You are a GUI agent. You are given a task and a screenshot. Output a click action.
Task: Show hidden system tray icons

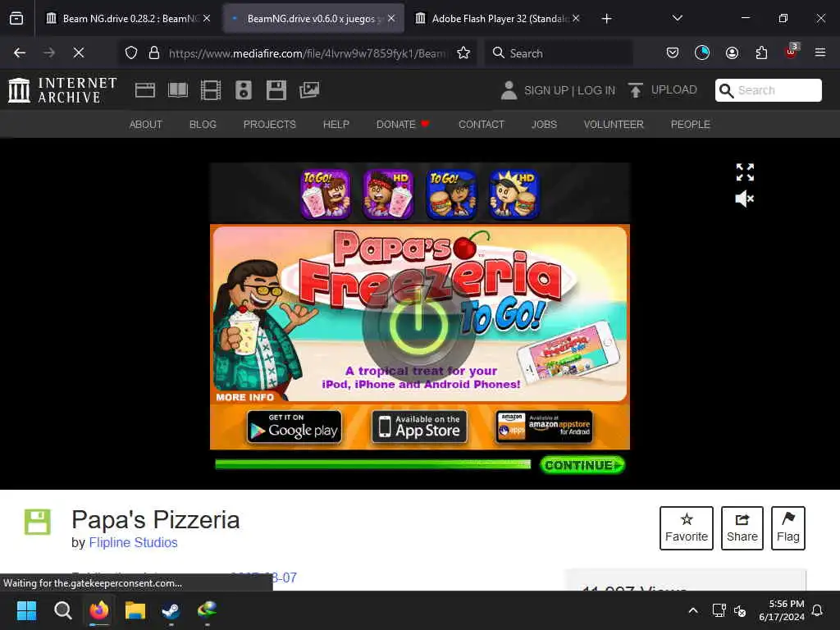pos(692,610)
